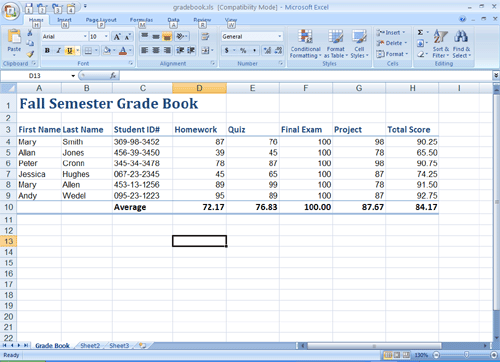Decrease font size with Shrink Font
The width and height of the screenshot is (500, 362).
click(x=128, y=36)
